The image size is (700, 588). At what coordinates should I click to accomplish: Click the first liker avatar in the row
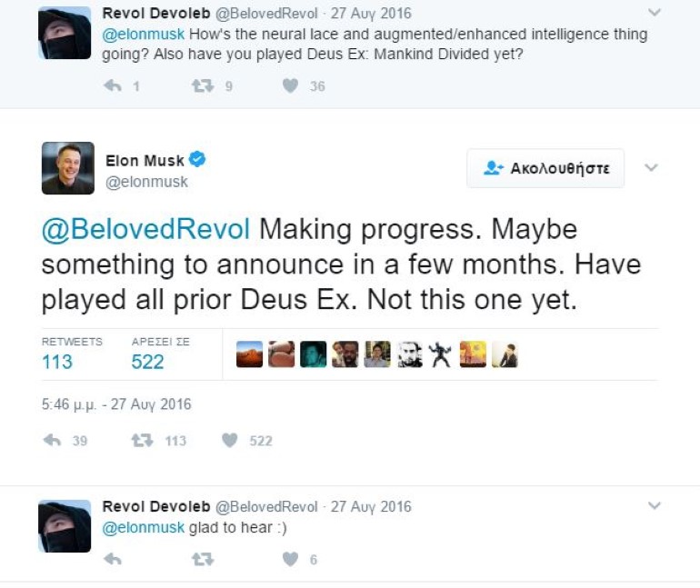coord(249,354)
